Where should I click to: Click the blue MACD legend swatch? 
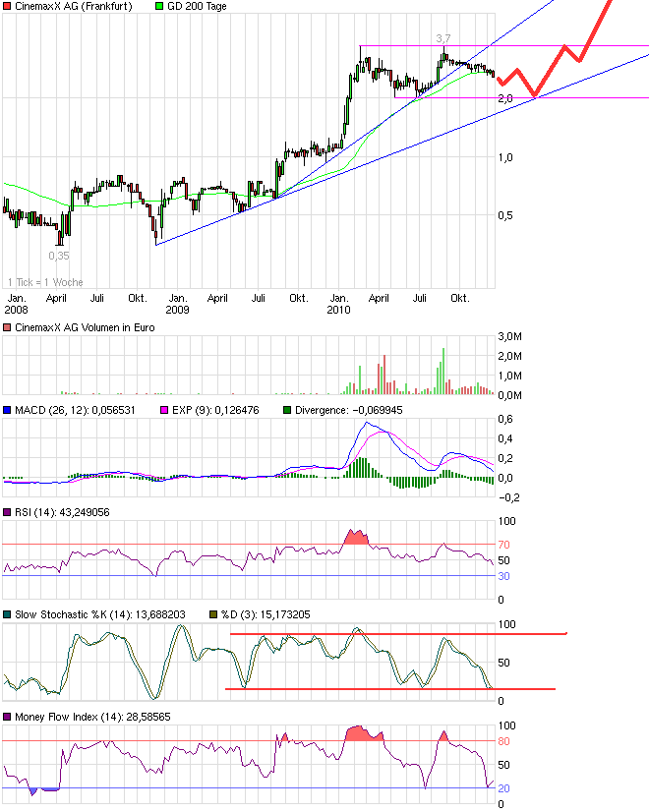[8, 409]
